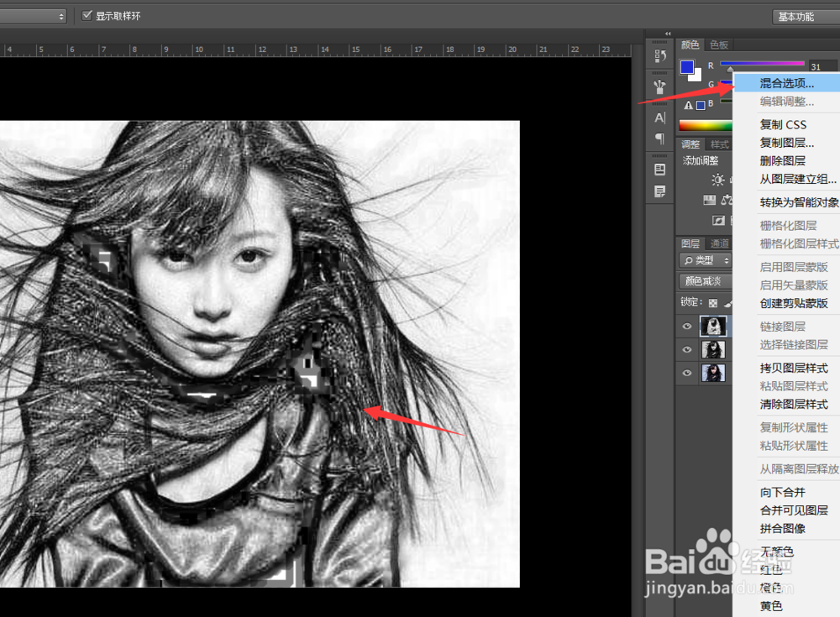Viewport: 840px width, 617px height.
Task: Click the gamut warning triangle icon
Action: [x=689, y=106]
